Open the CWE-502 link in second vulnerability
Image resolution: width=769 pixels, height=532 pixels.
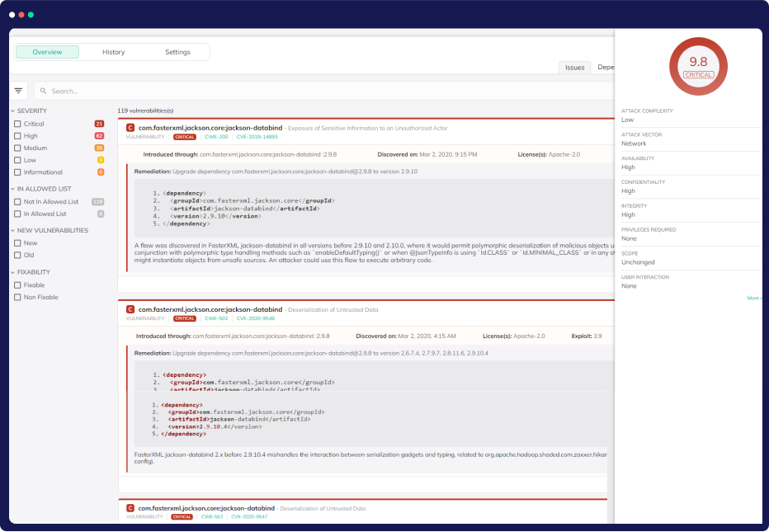(x=216, y=318)
